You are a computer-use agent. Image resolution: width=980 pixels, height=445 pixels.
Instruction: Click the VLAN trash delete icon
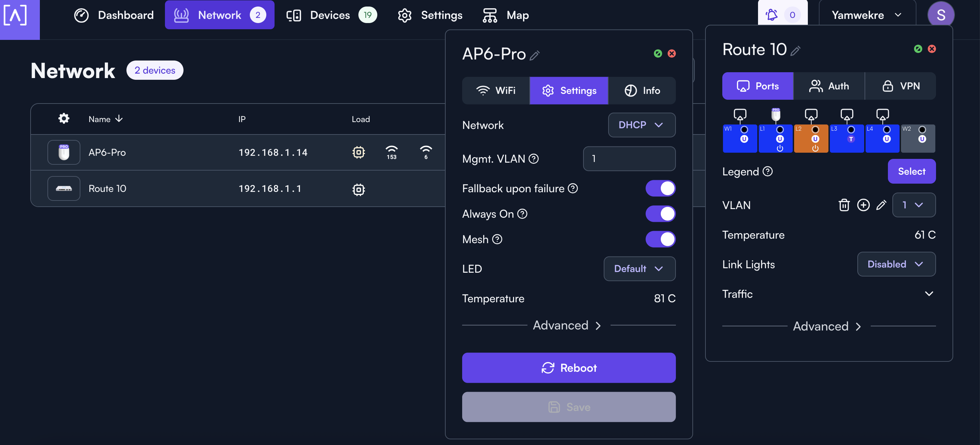point(844,205)
